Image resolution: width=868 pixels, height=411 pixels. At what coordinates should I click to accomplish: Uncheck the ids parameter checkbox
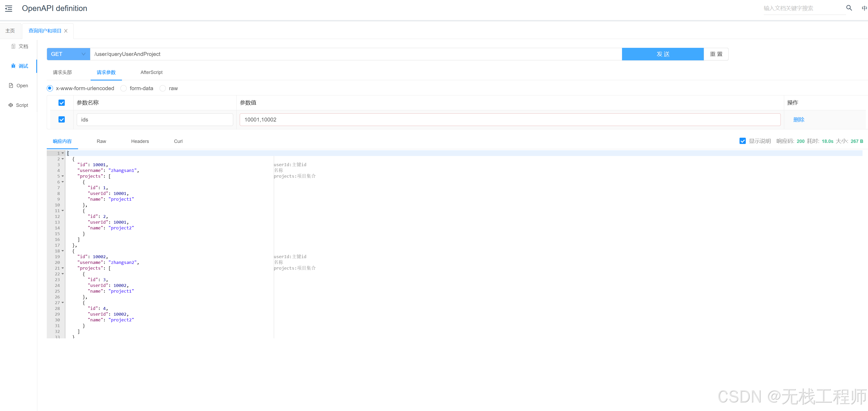click(62, 120)
